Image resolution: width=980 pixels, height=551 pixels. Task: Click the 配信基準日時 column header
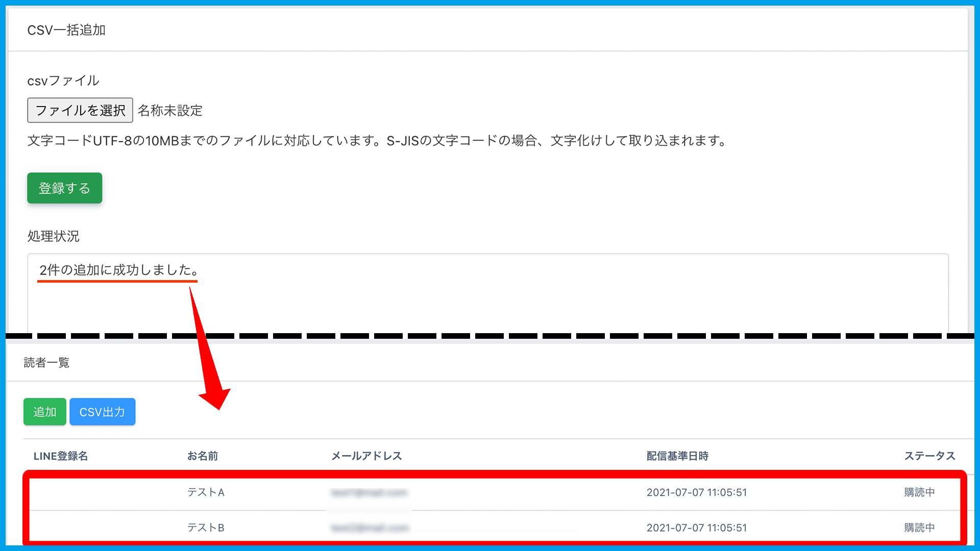[x=677, y=456]
